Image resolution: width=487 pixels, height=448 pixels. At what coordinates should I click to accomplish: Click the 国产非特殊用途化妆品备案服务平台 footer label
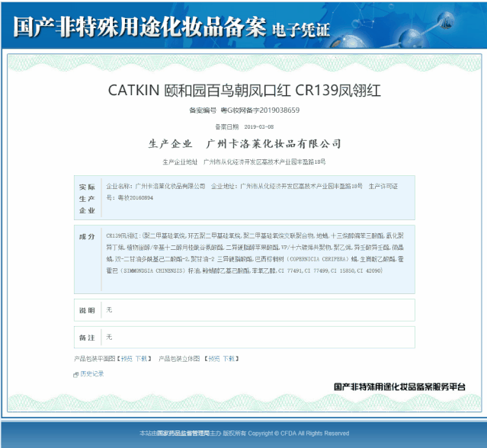(399, 387)
